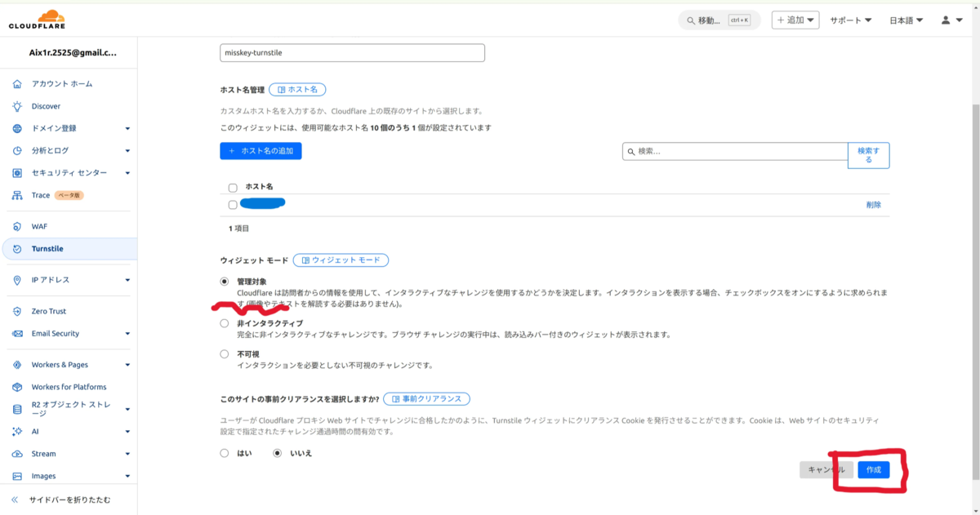Expand the ドメイン登録 arrow

[x=127, y=128]
